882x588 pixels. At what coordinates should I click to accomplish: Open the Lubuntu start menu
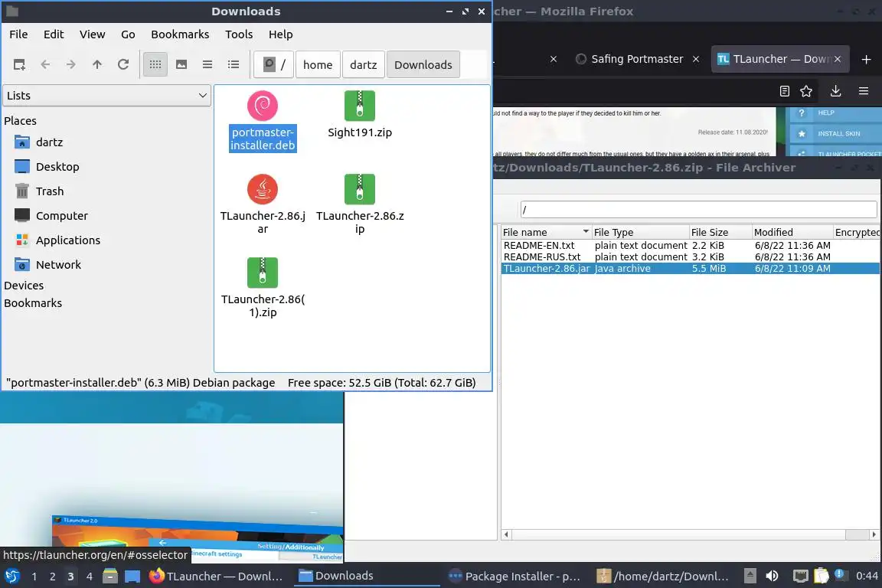pyautogui.click(x=12, y=577)
